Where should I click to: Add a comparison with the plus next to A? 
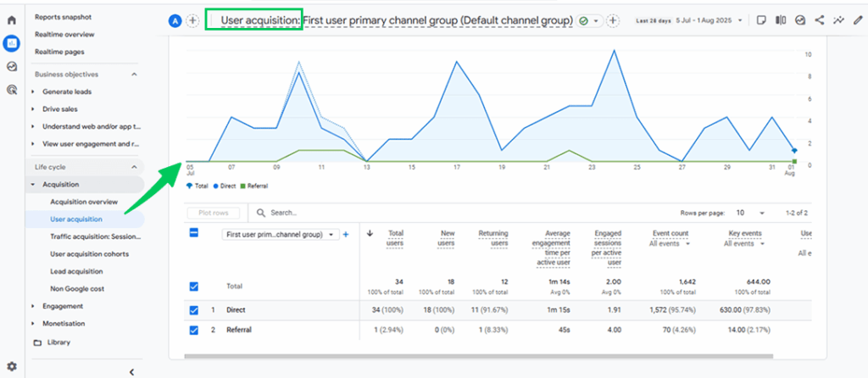[x=192, y=21]
